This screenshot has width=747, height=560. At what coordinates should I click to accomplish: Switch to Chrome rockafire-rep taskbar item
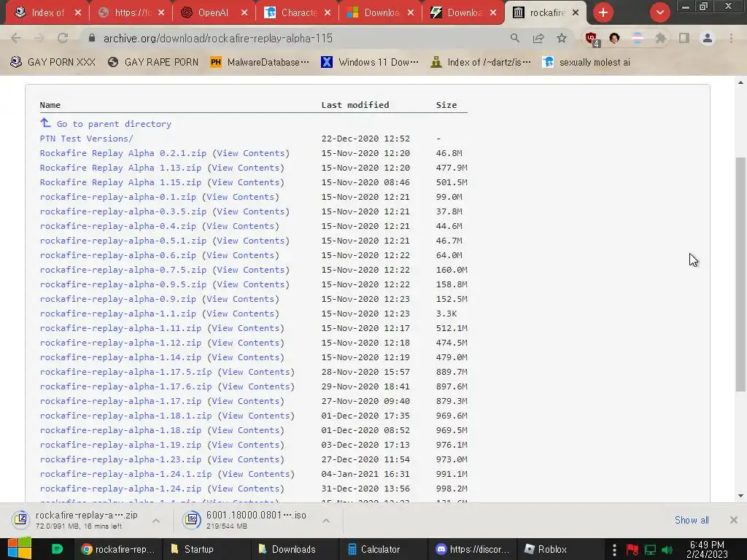tap(118, 549)
